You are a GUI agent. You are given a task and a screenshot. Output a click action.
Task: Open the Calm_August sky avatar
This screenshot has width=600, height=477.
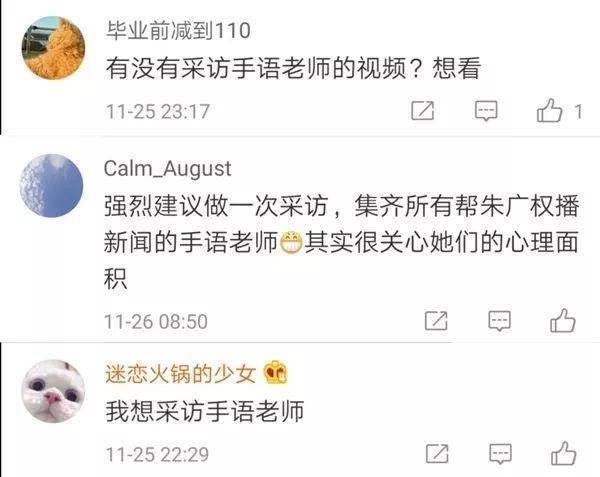[51, 186]
